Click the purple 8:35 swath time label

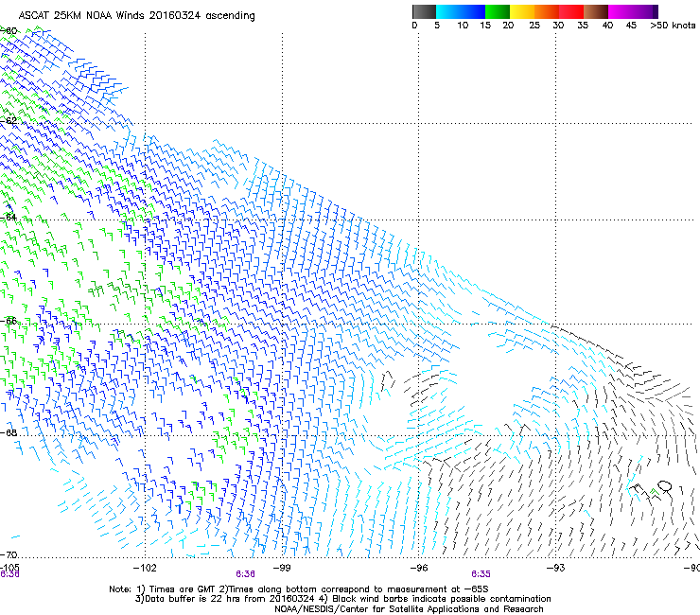(481, 574)
